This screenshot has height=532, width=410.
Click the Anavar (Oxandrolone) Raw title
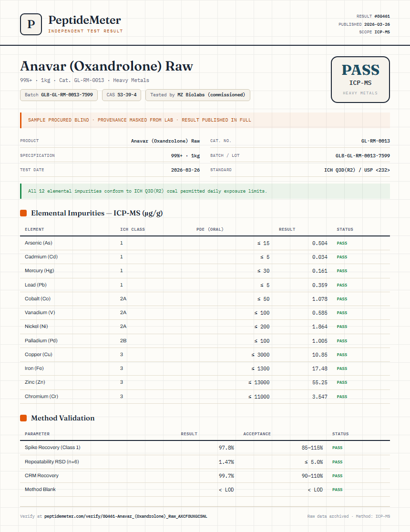107,66
